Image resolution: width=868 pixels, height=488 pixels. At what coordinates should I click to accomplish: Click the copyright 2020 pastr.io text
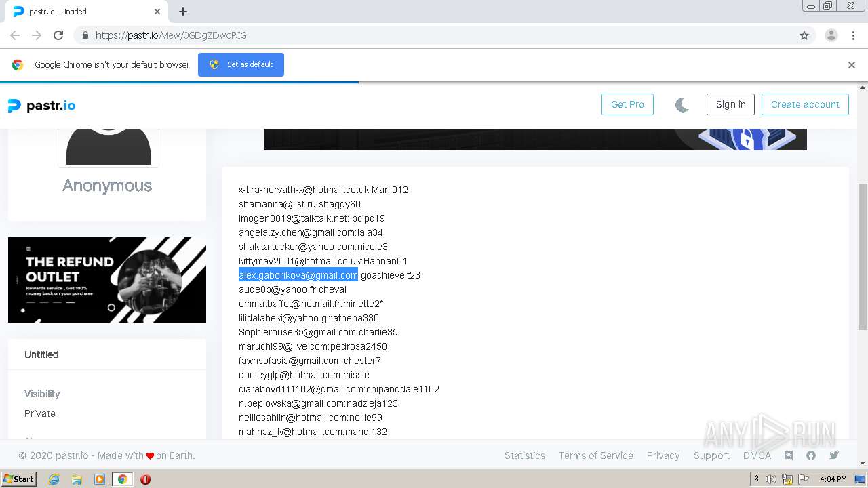[106, 455]
